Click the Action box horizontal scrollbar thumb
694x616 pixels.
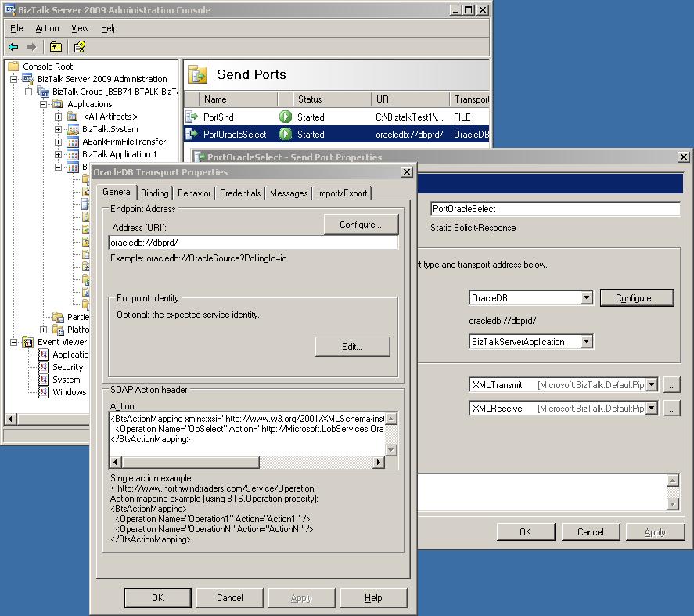(x=191, y=463)
